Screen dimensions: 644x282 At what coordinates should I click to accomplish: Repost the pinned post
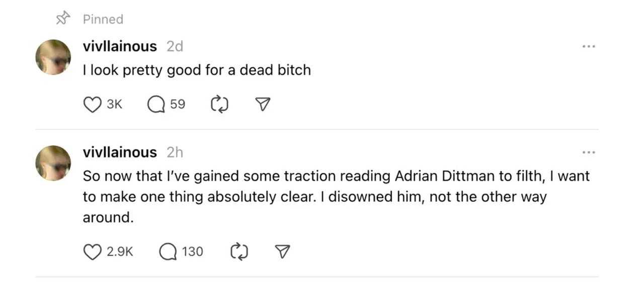[x=219, y=104]
